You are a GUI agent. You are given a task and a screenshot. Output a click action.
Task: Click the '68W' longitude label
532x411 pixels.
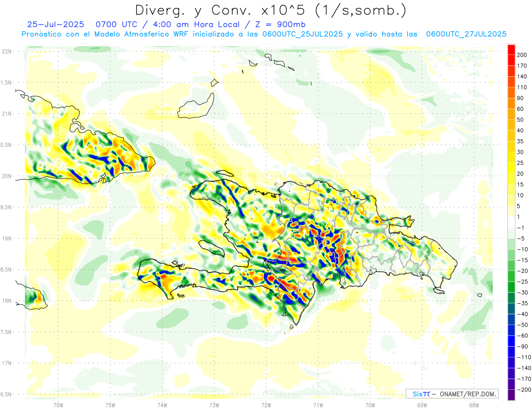[473, 405]
